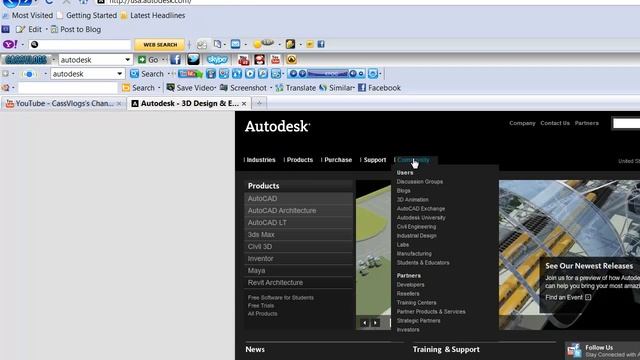Open the Getting Started bookmark
This screenshot has width=640, height=360.
(x=87, y=16)
